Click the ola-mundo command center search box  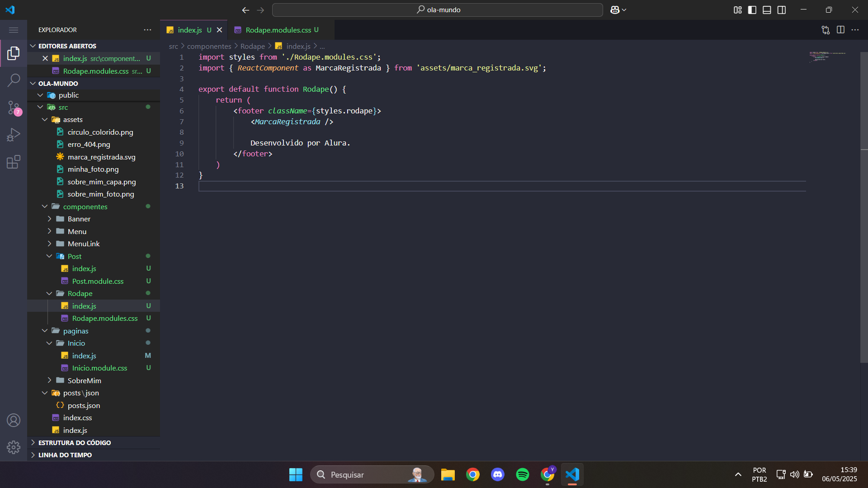(438, 10)
